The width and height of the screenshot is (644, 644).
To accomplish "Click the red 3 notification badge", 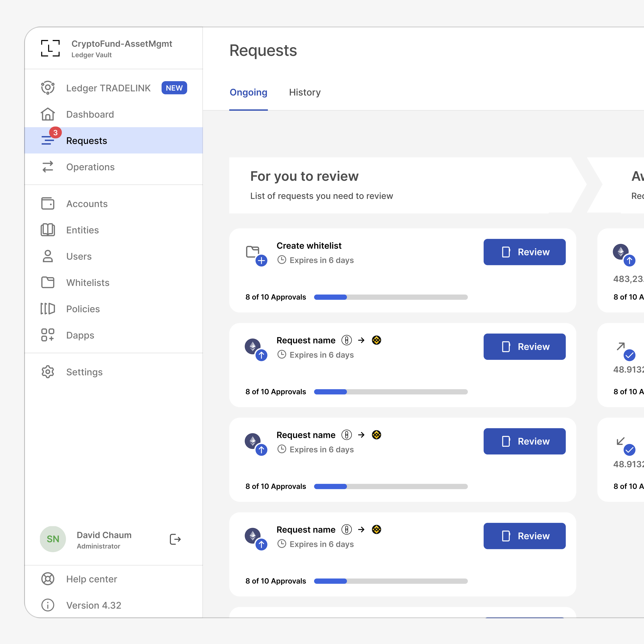I will 55,132.
